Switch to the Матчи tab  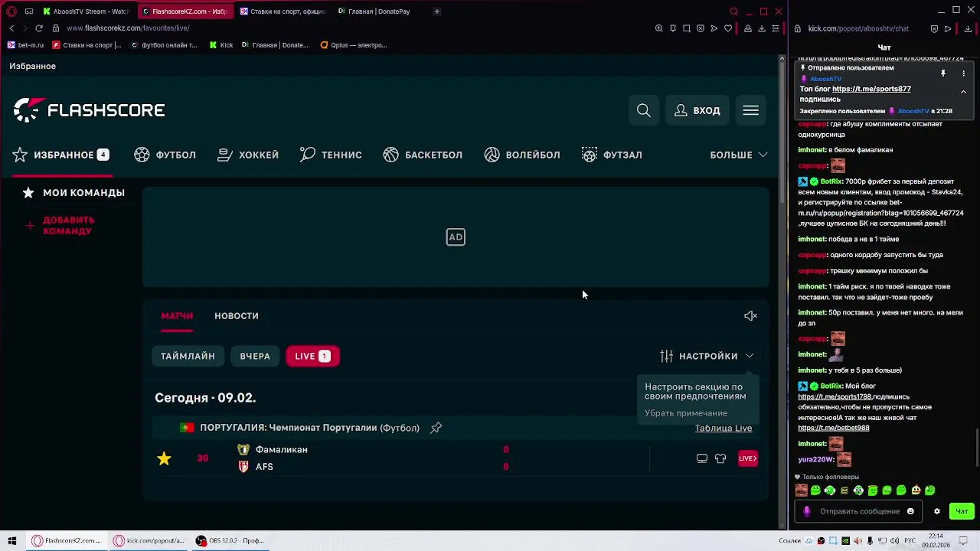click(x=177, y=316)
